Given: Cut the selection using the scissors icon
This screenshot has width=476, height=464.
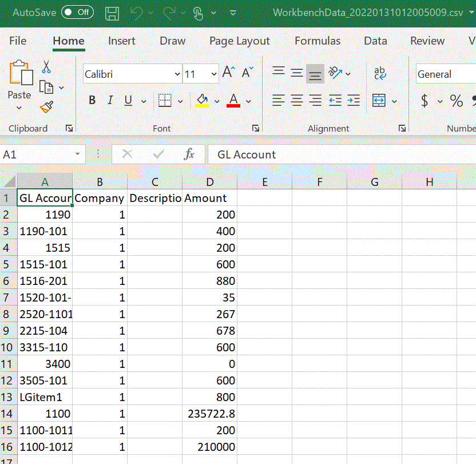Looking at the screenshot, I should pos(47,66).
